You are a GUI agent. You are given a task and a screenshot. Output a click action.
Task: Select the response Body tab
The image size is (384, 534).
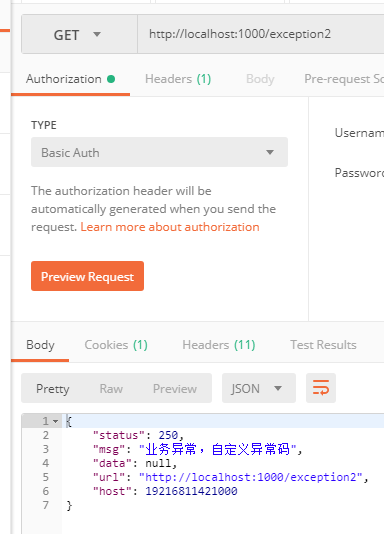[40, 345]
